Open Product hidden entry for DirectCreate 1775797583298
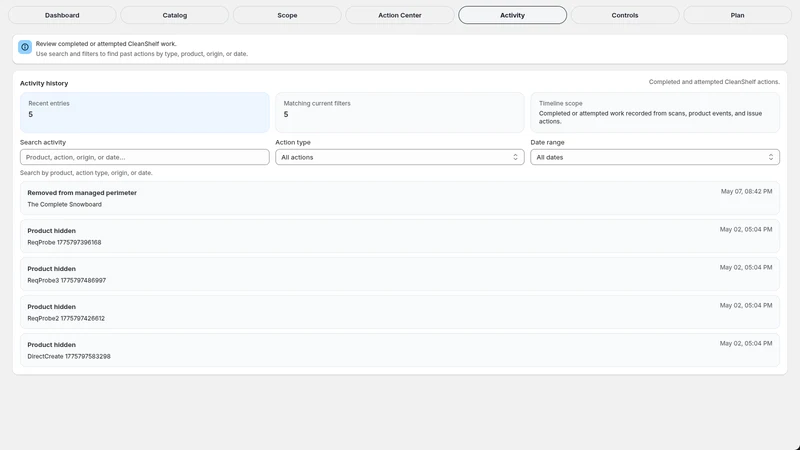The width and height of the screenshot is (800, 450). (x=399, y=350)
